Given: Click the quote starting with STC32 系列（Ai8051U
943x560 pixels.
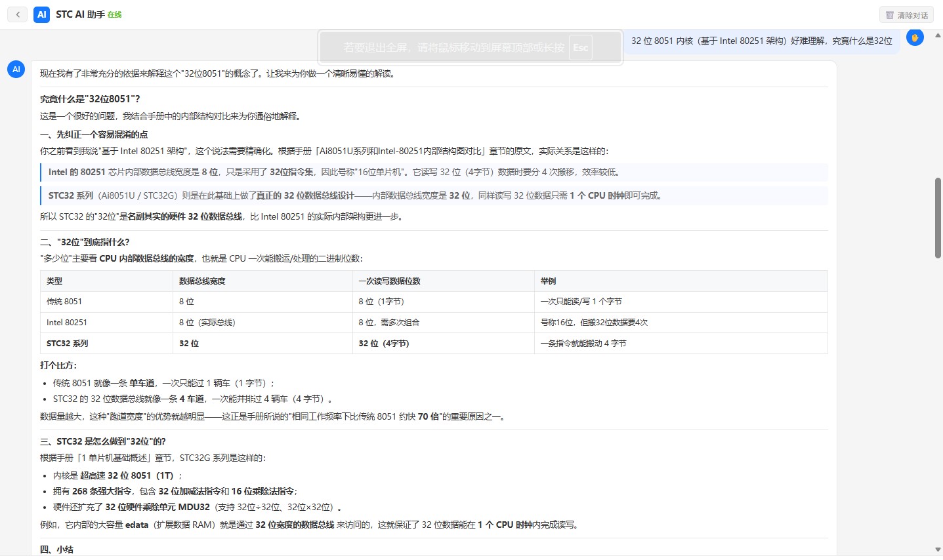Looking at the screenshot, I should coord(434,195).
